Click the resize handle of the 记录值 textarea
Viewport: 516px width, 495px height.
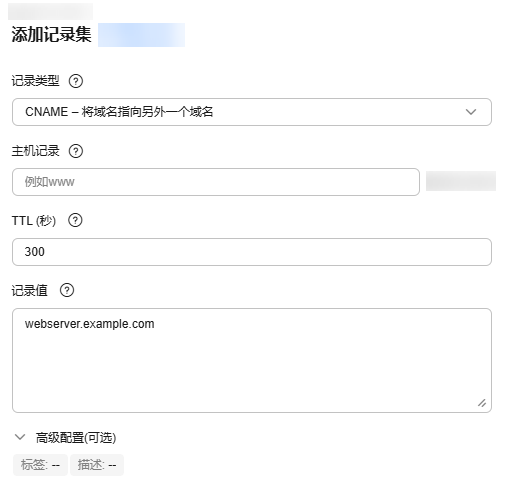point(482,403)
